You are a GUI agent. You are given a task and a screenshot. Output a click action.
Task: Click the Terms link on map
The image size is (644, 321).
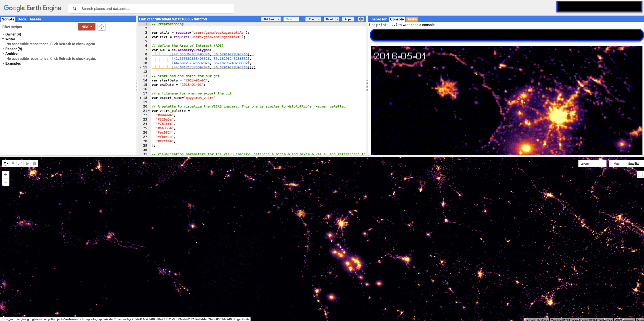pos(640,319)
